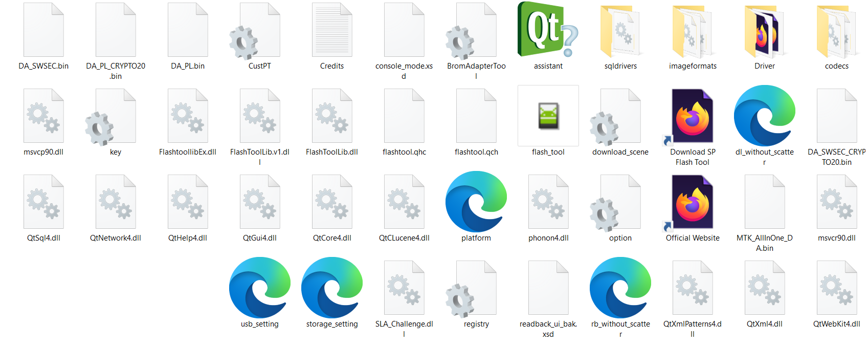Select the QtCLucene4.dll file
868x346 pixels.
click(404, 202)
